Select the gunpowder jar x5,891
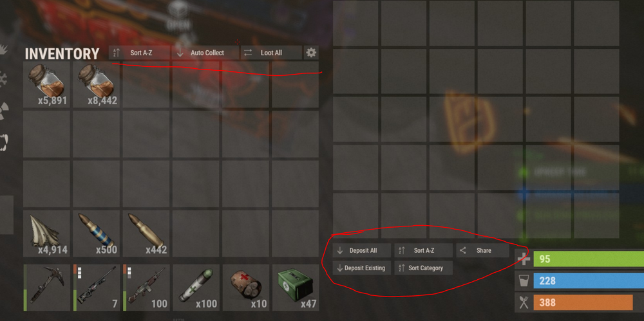This screenshot has width=644, height=321. coord(47,84)
